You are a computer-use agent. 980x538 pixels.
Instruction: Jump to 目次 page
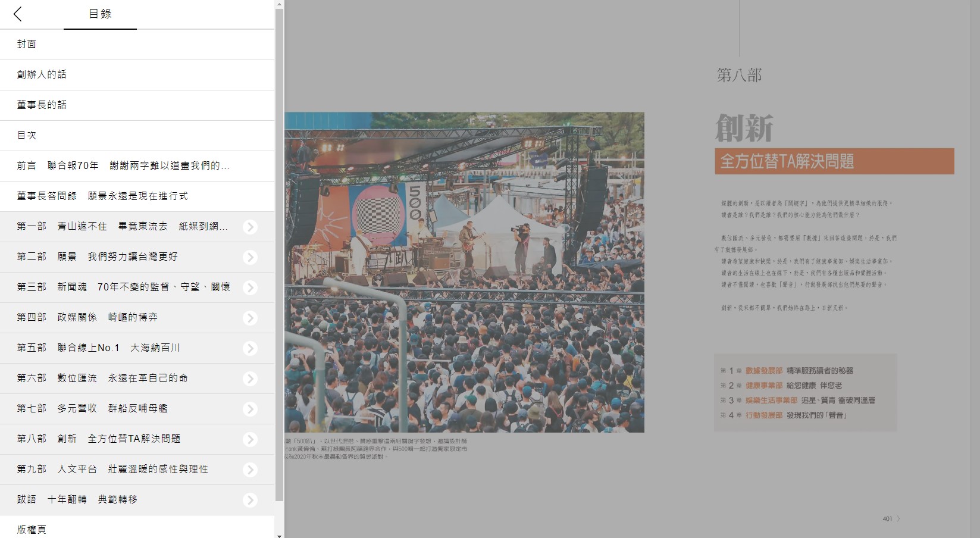[x=27, y=135]
